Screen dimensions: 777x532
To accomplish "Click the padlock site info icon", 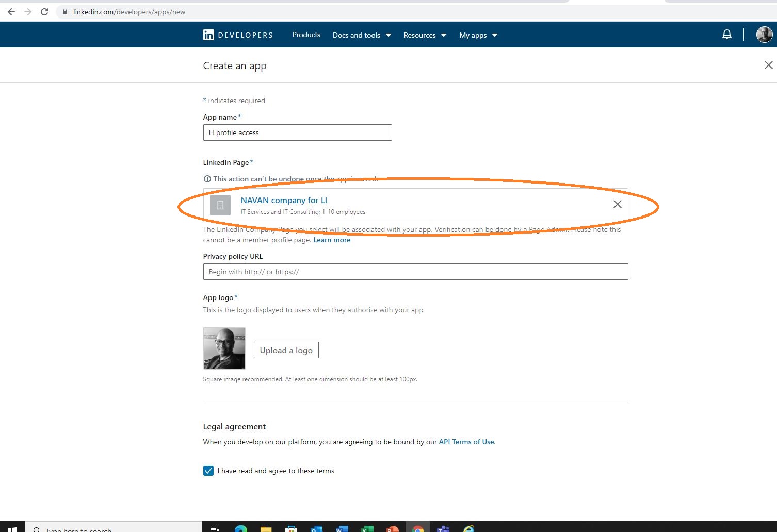I will [64, 12].
